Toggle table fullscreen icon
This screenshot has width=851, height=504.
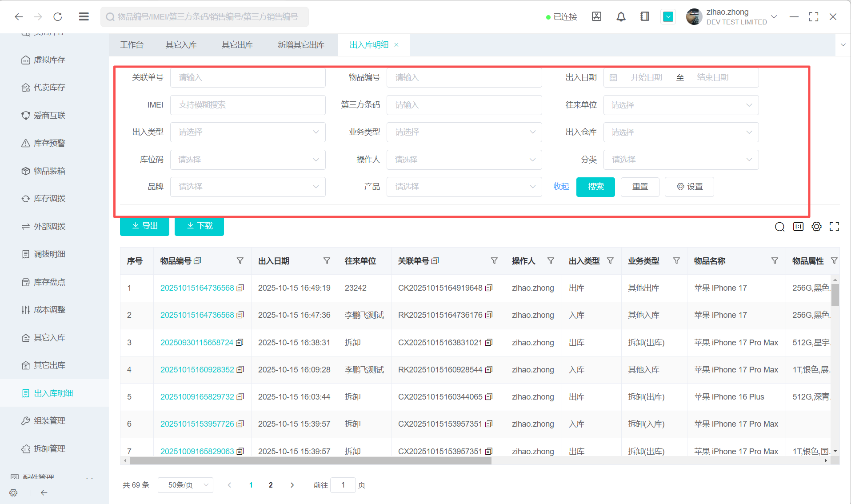[x=834, y=227]
